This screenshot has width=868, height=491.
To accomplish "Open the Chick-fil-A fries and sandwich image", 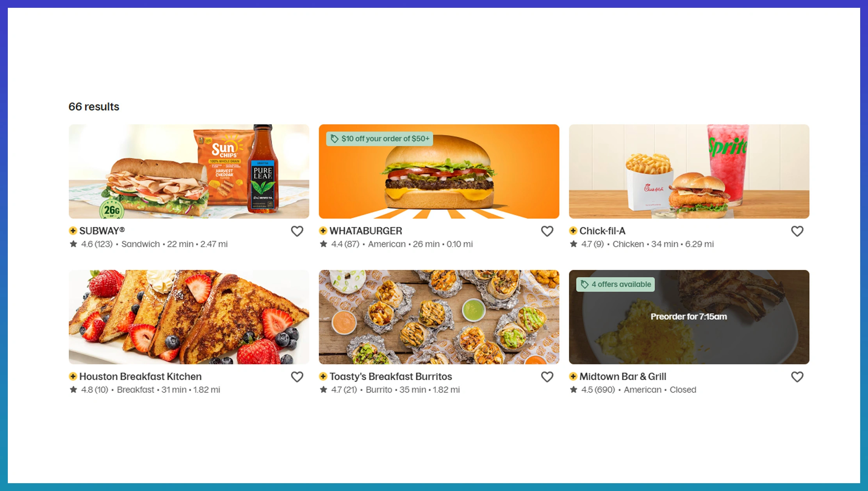I will (689, 171).
